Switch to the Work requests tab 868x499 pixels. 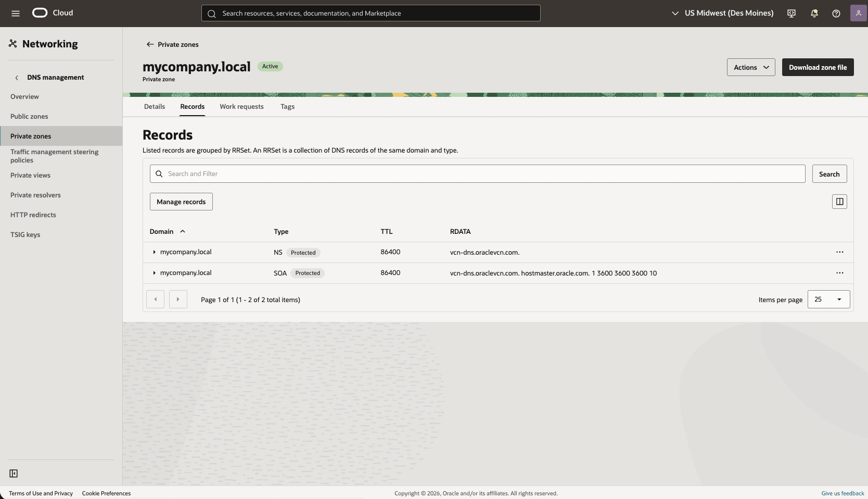[241, 106]
